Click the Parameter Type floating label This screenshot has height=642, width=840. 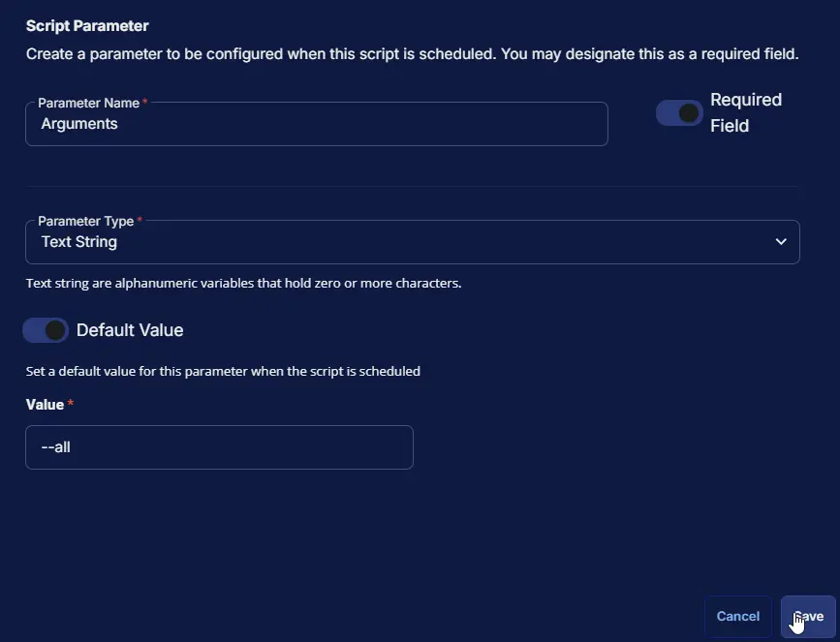[85, 221]
